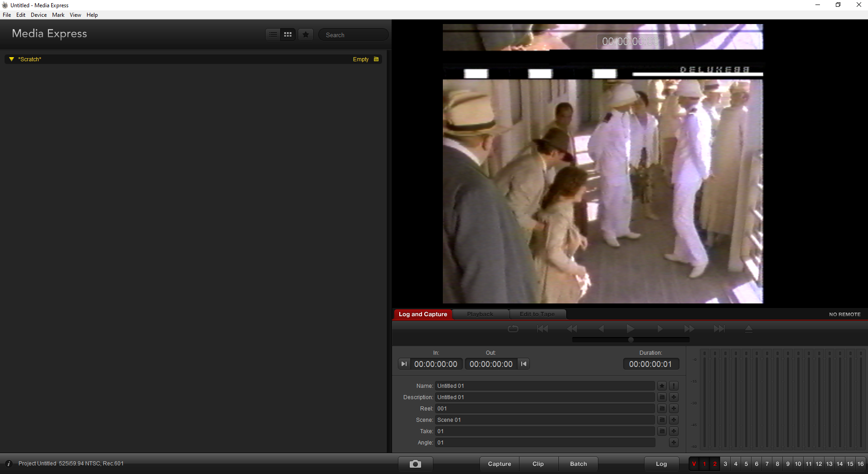Screen dimensions: 868x474
Task: Collapse the *Scratch* bin triangle
Action: click(x=12, y=59)
